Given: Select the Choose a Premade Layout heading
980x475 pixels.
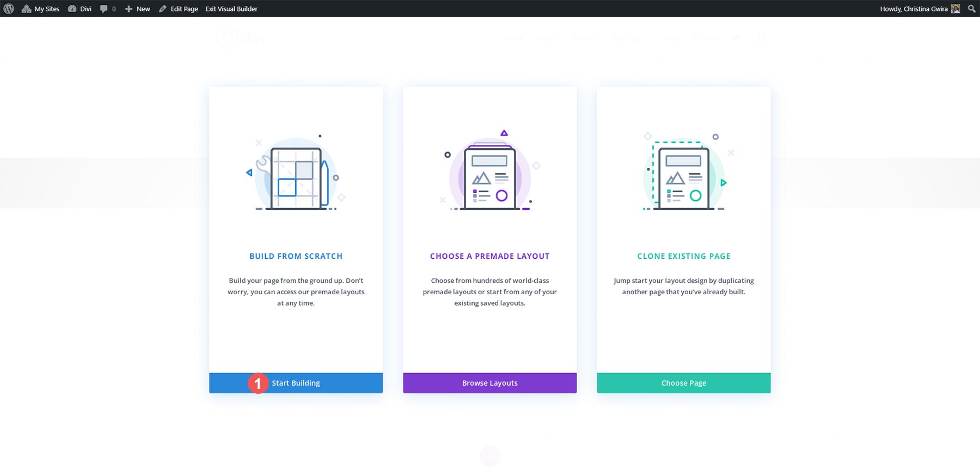Looking at the screenshot, I should click(489, 256).
